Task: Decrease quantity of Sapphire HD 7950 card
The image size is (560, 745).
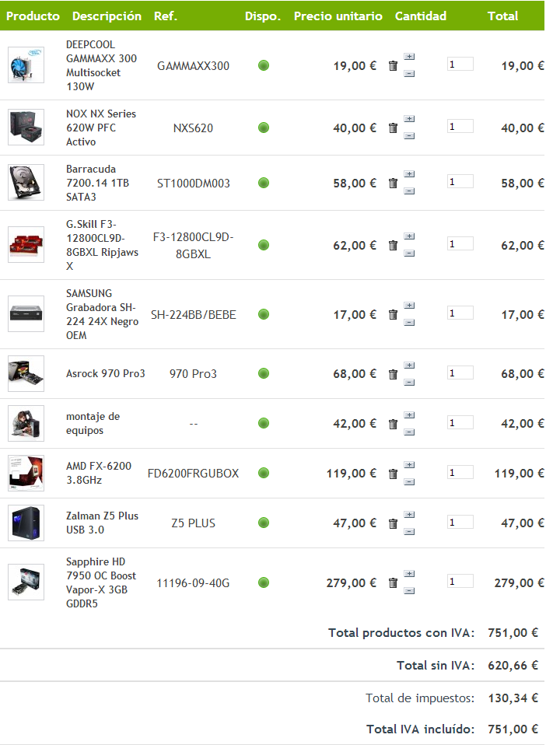Action: point(409,591)
